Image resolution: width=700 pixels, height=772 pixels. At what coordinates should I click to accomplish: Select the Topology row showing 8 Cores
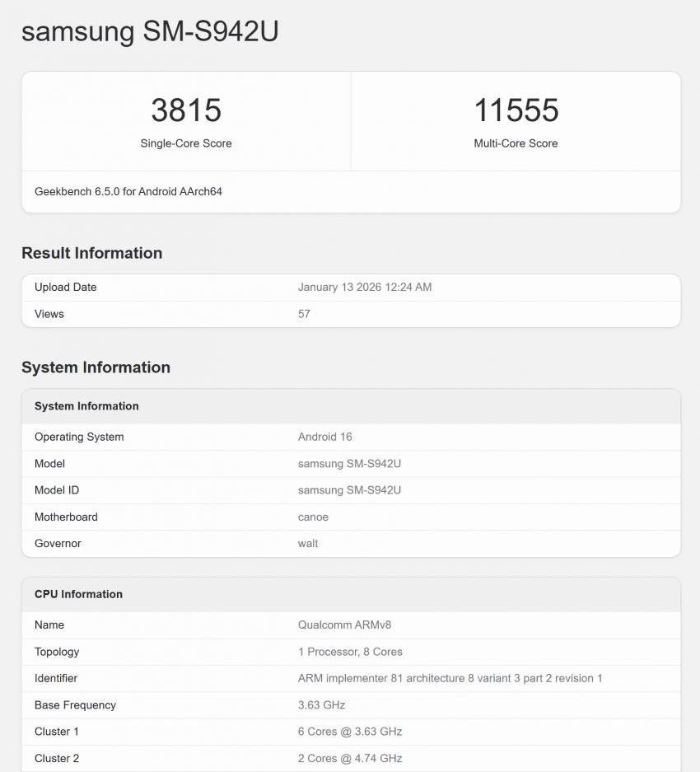[350, 652]
